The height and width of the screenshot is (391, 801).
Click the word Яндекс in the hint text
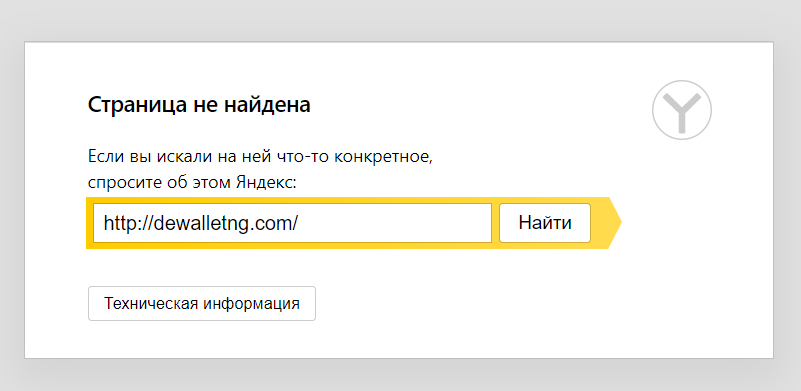click(266, 182)
